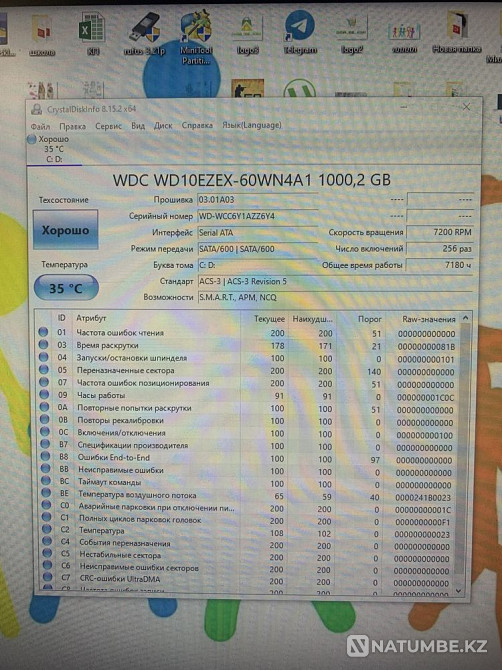Viewport: 502px width, 670px height.
Task: Select row Температура воздушного потока
Action: 248,496
